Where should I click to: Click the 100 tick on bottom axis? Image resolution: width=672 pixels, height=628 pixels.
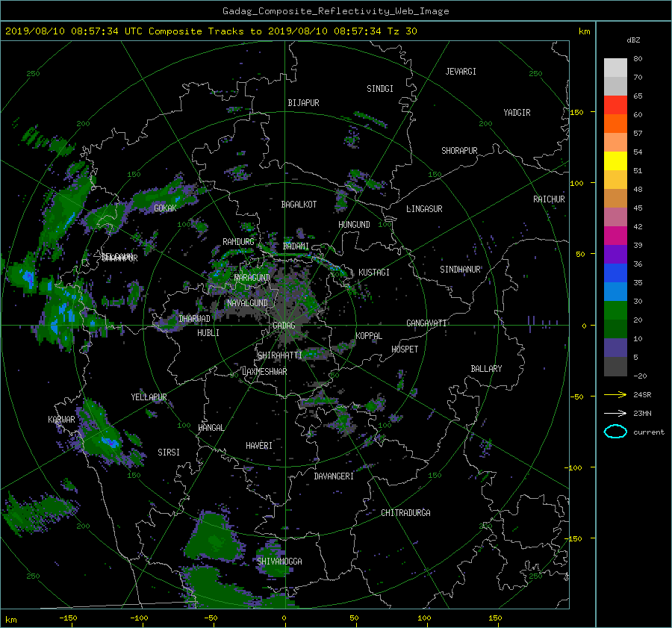424,618
